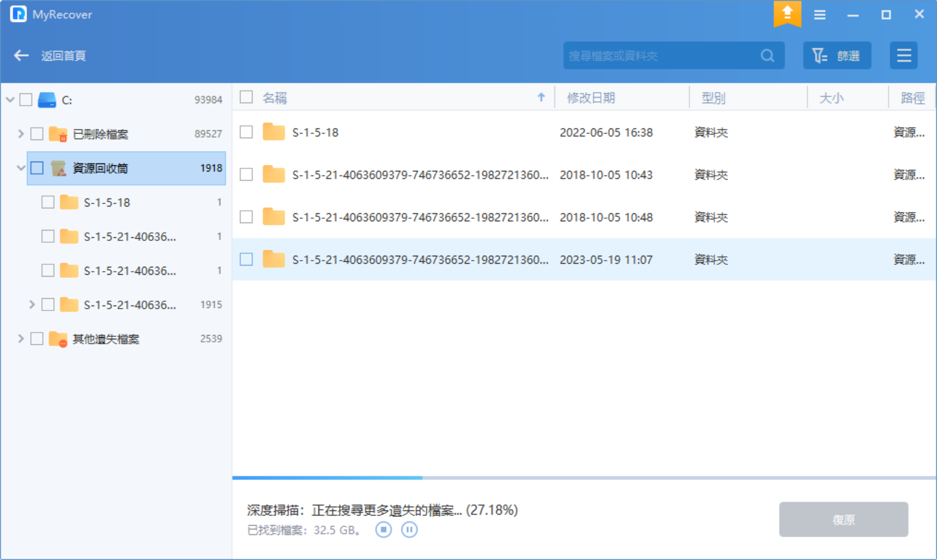Click the search magnifier icon
Viewport: 937px width, 560px height.
click(x=767, y=55)
